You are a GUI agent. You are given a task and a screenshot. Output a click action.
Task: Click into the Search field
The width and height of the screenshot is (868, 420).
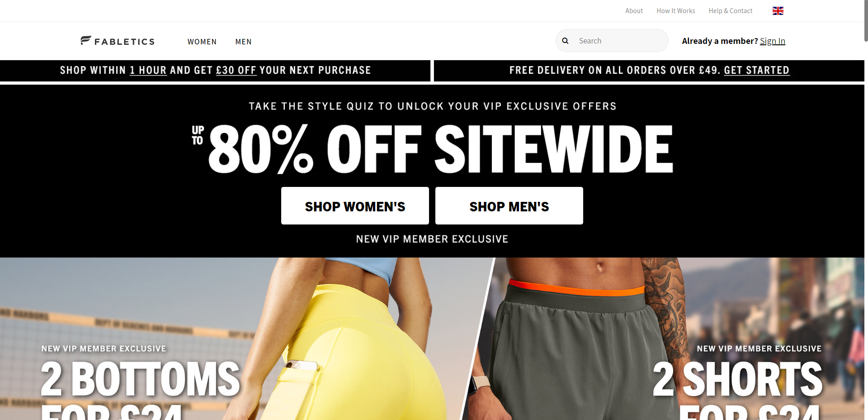coord(612,41)
